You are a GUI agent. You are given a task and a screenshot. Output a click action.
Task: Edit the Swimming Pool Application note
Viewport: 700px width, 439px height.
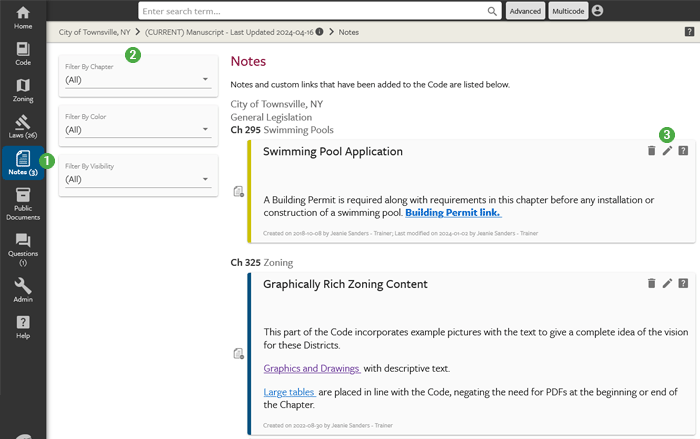coord(667,151)
